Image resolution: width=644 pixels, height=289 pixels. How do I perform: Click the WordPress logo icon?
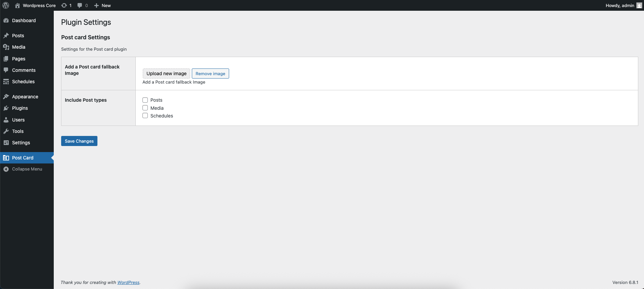[x=6, y=5]
